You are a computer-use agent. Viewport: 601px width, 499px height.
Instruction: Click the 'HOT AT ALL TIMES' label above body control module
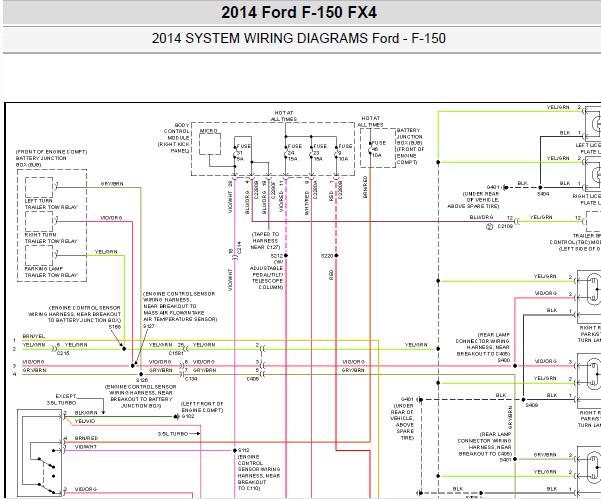[x=284, y=116]
